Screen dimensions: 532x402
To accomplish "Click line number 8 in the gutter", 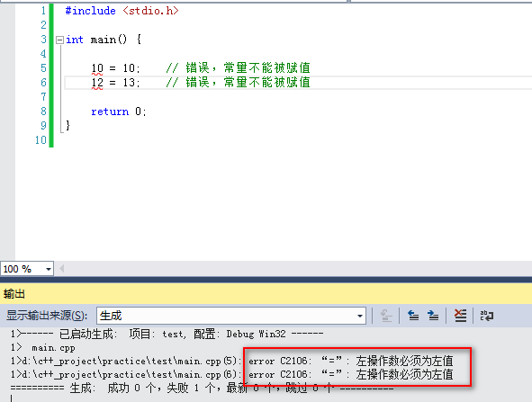I will pyautogui.click(x=43, y=112).
